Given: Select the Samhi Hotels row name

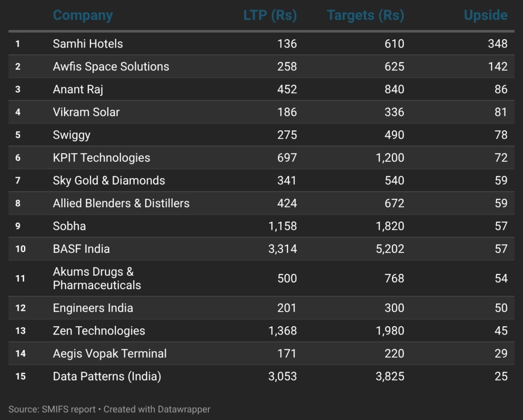Looking at the screenshot, I should tap(88, 44).
